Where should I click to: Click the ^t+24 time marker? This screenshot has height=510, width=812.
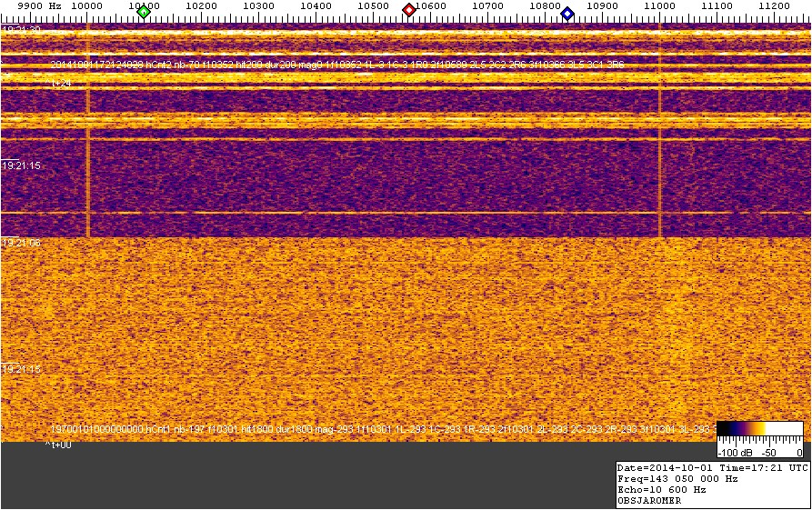click(59, 83)
